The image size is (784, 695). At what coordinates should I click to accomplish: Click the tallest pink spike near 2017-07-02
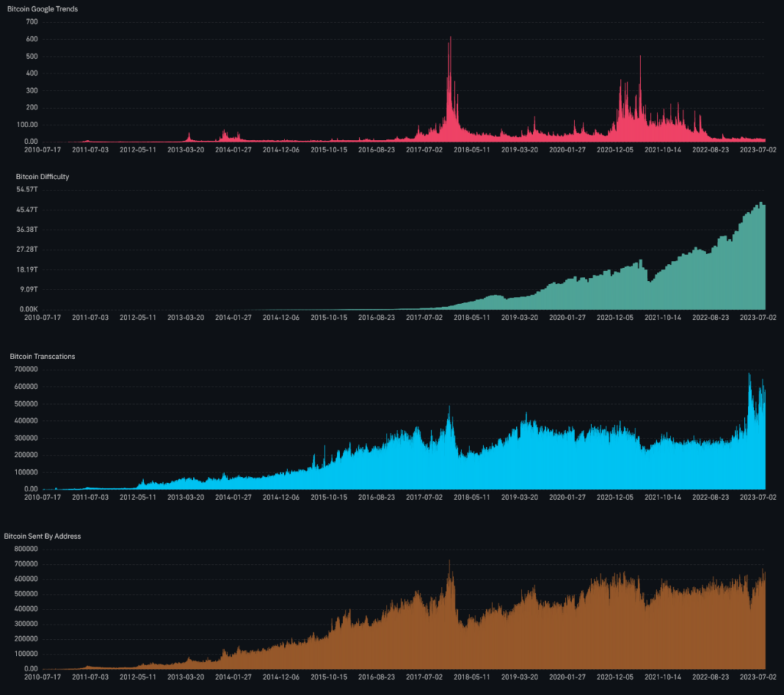[x=451, y=46]
